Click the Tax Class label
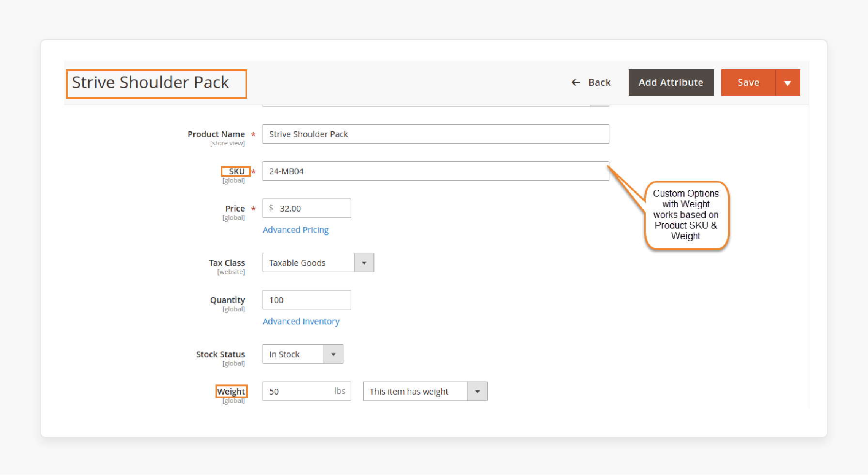868x475 pixels. point(227,263)
